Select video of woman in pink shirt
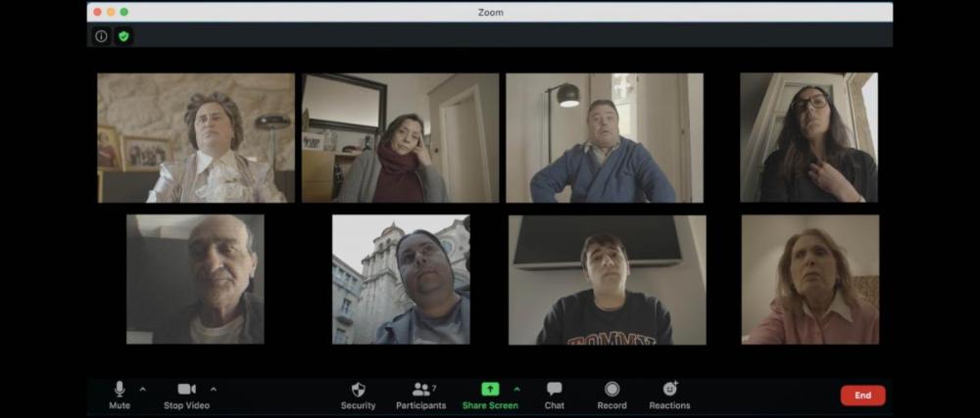 tap(810, 280)
